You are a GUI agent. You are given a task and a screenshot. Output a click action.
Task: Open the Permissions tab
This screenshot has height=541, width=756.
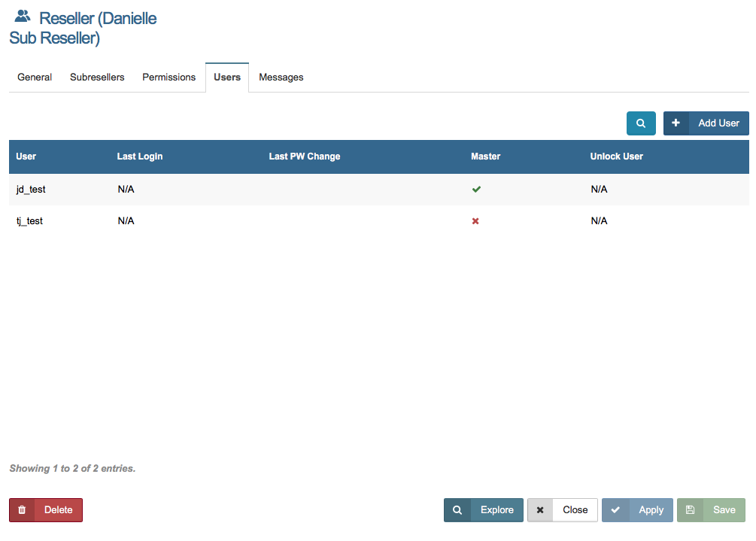click(x=169, y=78)
